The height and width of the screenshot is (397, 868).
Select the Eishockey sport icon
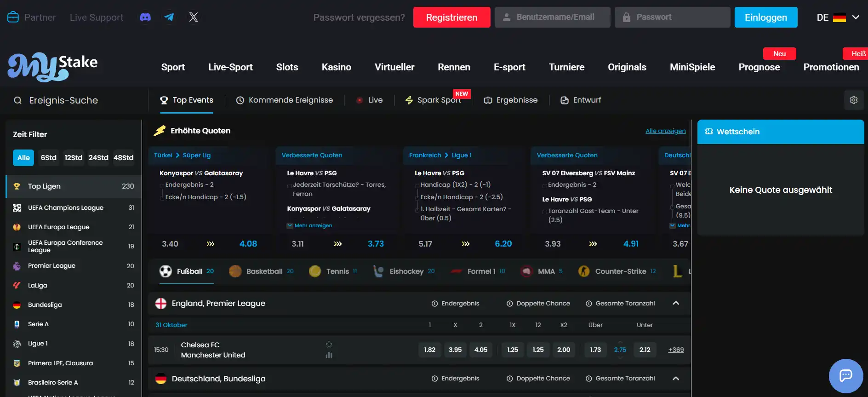378,271
